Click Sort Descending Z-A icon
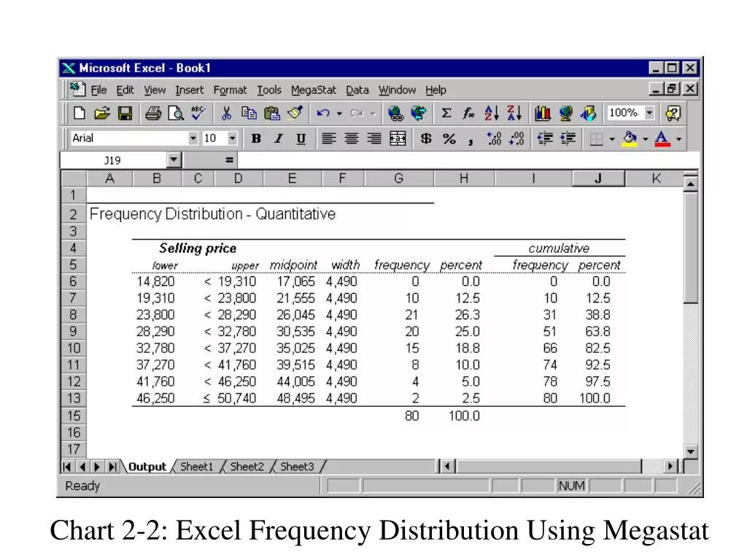Image resolution: width=747 pixels, height=560 pixels. coord(514,113)
